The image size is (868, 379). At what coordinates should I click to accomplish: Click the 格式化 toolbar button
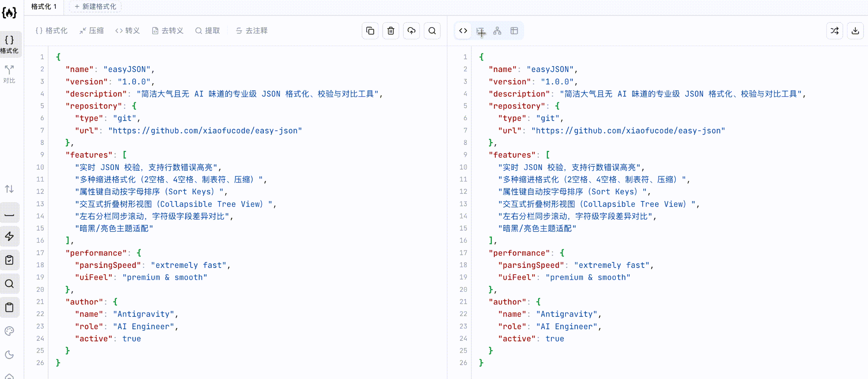[51, 31]
